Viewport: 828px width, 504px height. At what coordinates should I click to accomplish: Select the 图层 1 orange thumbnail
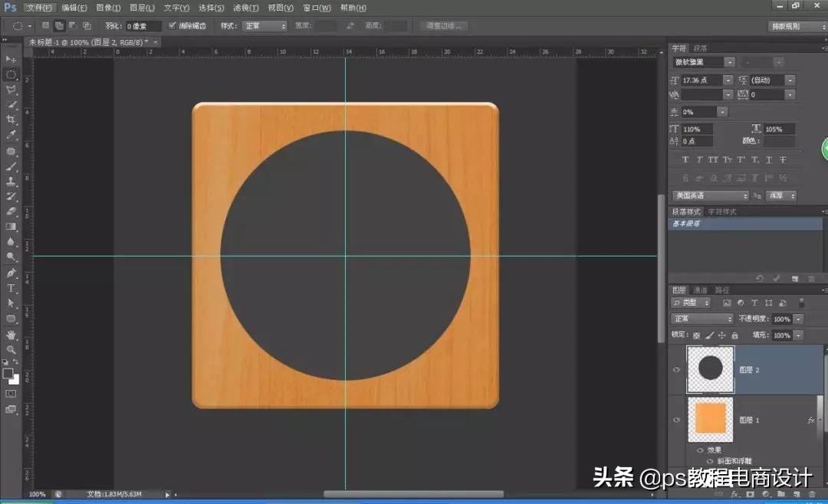(x=710, y=420)
